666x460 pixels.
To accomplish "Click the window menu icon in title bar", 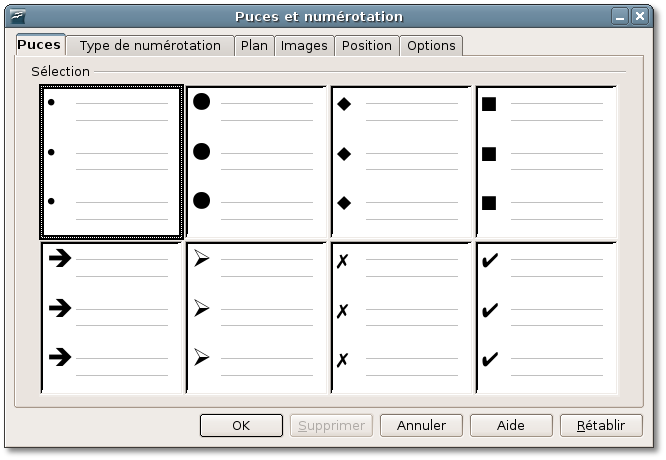I will (x=17, y=17).
